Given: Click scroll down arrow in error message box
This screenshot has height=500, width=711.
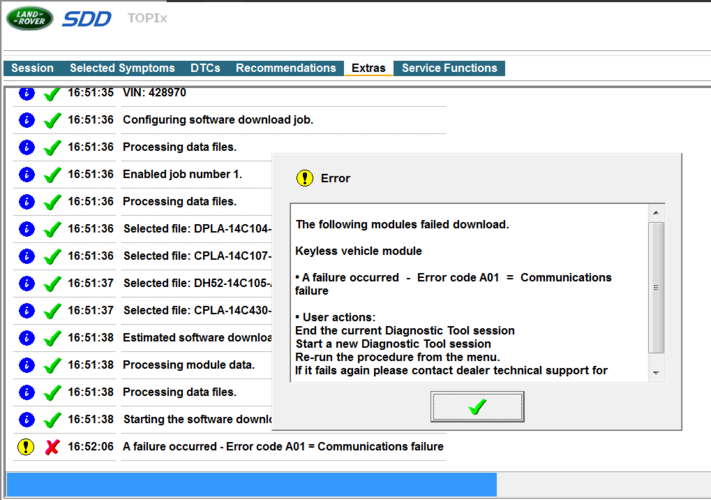Looking at the screenshot, I should (656, 373).
